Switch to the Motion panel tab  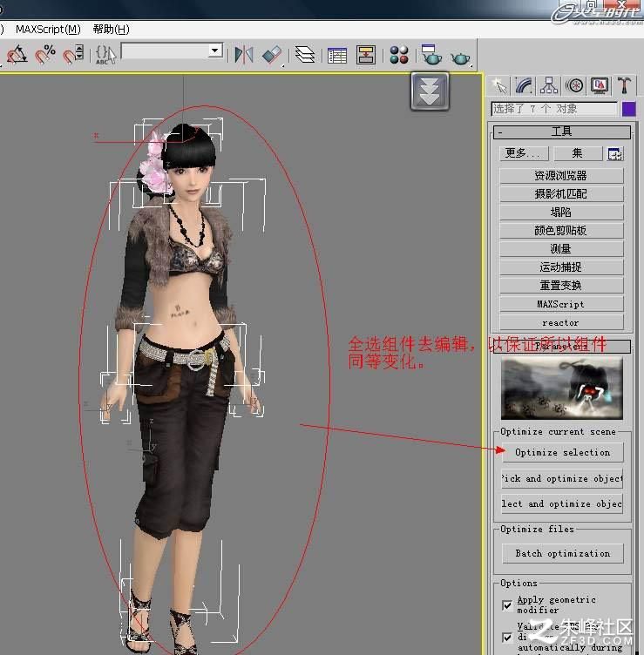pos(574,85)
